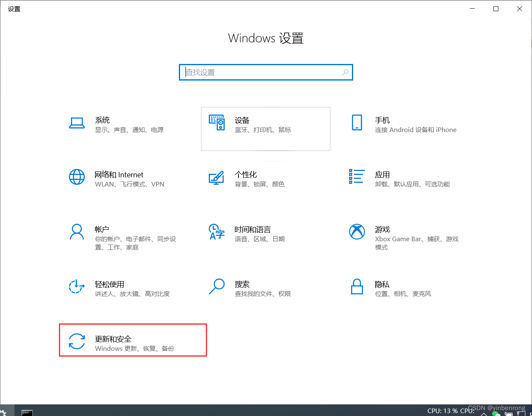
Task: Open the 系统 settings title
Action: (x=102, y=120)
